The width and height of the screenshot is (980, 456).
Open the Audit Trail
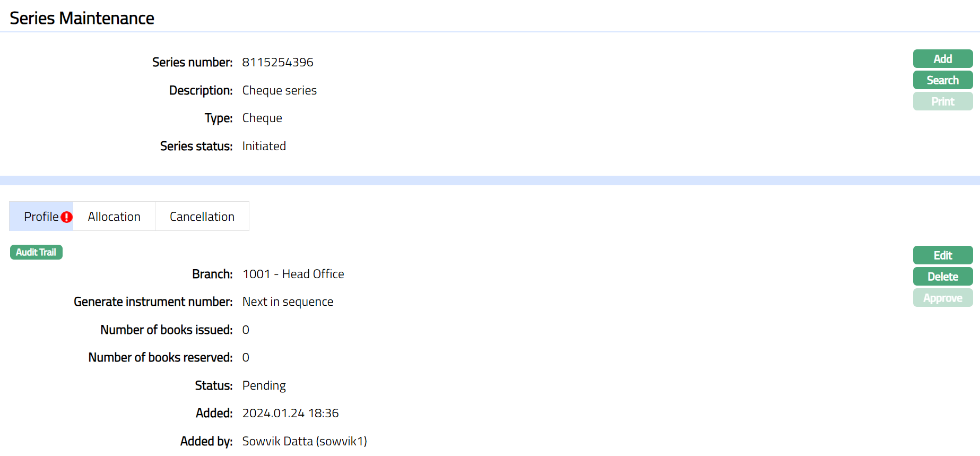pyautogui.click(x=36, y=252)
